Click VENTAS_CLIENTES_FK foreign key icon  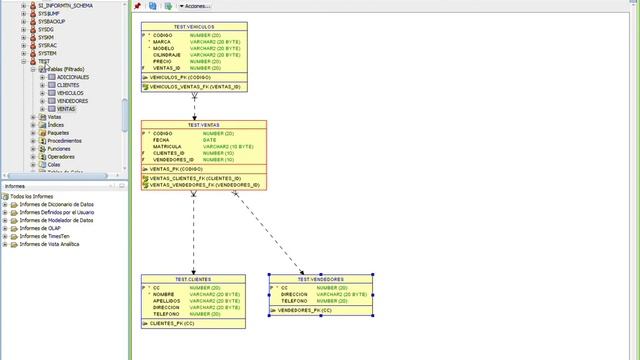click(x=145, y=178)
